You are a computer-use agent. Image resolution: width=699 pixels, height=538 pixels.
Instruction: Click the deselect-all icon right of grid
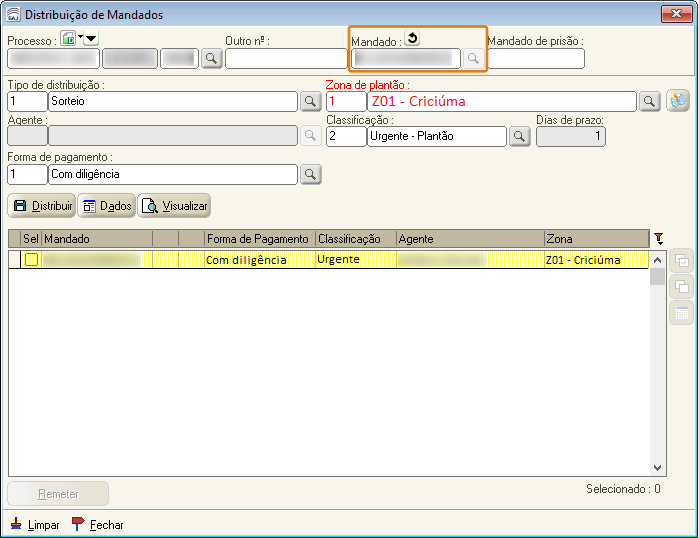682,286
